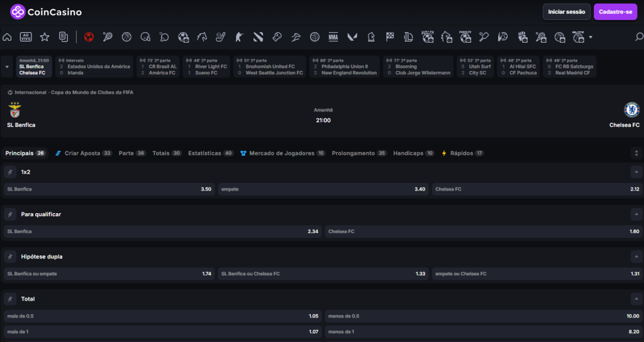The image size is (644, 342).
Task: Select the tennis racket sport icon
Action: [x=108, y=37]
